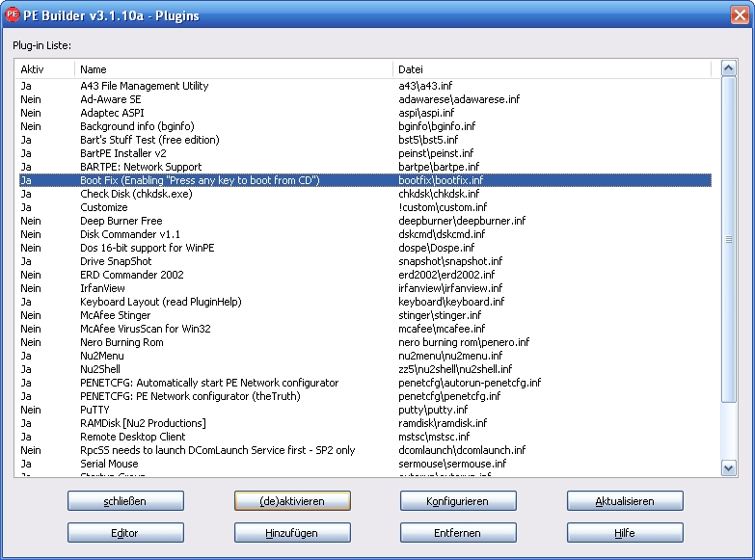Select the Nero Burning Rom plugin row
Image resolution: width=755 pixels, height=560 pixels.
[121, 342]
